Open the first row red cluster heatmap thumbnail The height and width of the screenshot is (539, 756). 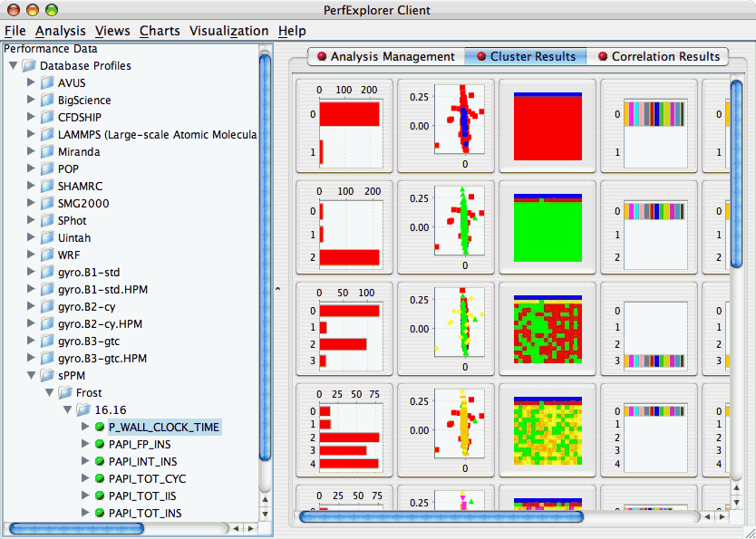coord(547,124)
